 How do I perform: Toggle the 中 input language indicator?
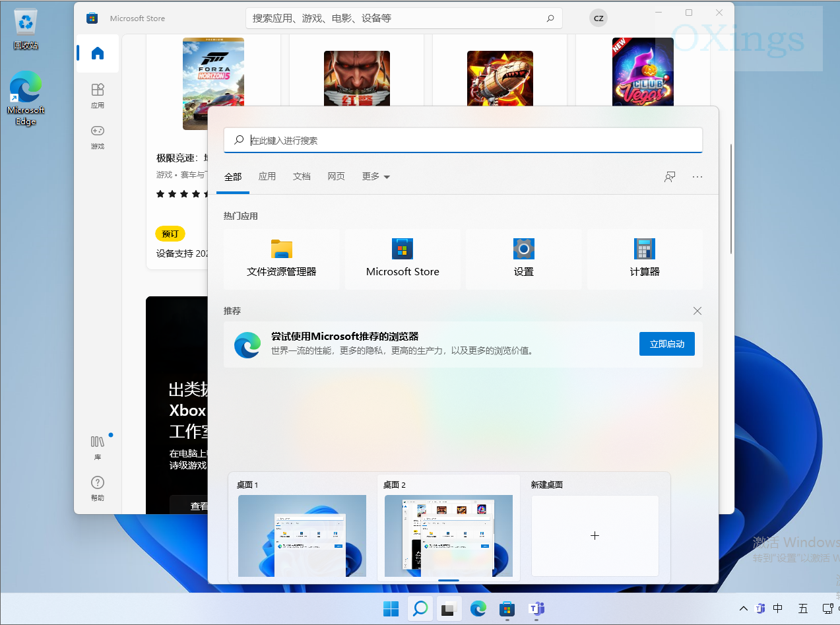(778, 609)
